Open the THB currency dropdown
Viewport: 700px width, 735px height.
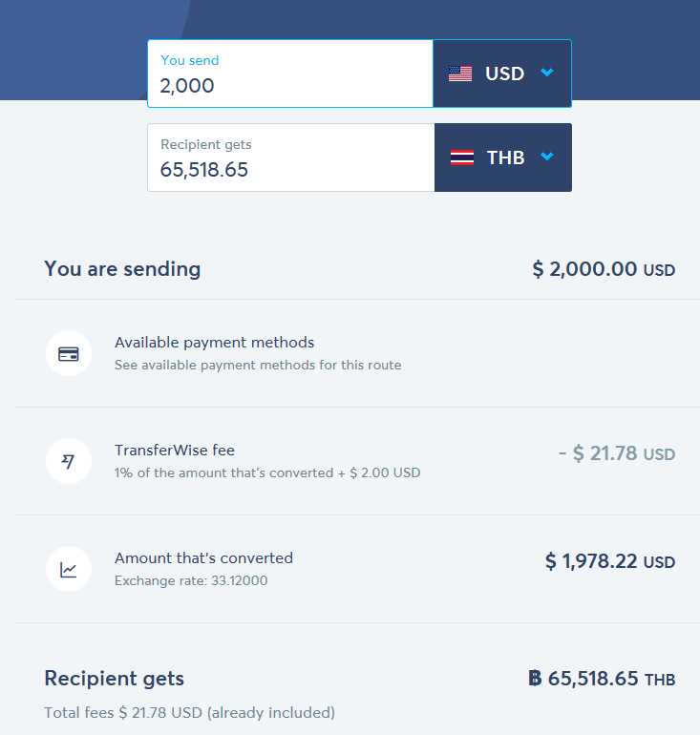(503, 157)
